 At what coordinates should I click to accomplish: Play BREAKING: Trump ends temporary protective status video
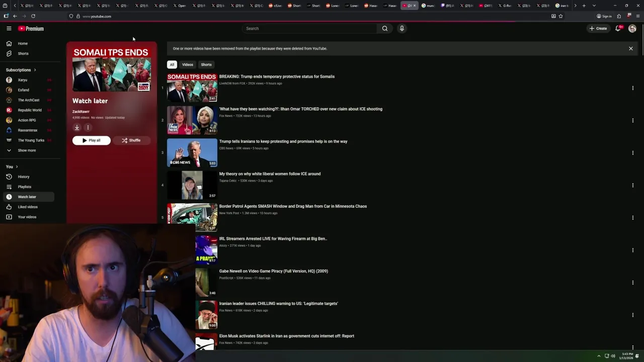(277, 77)
